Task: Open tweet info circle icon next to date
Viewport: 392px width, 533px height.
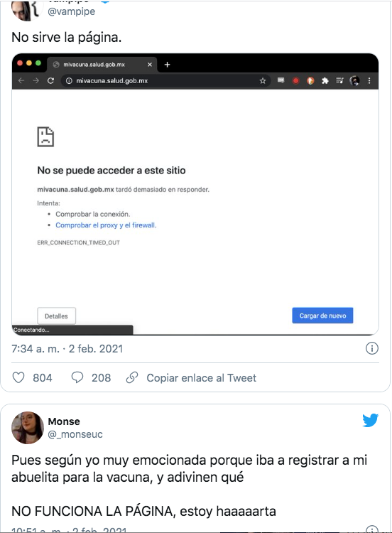Action: tap(372, 348)
